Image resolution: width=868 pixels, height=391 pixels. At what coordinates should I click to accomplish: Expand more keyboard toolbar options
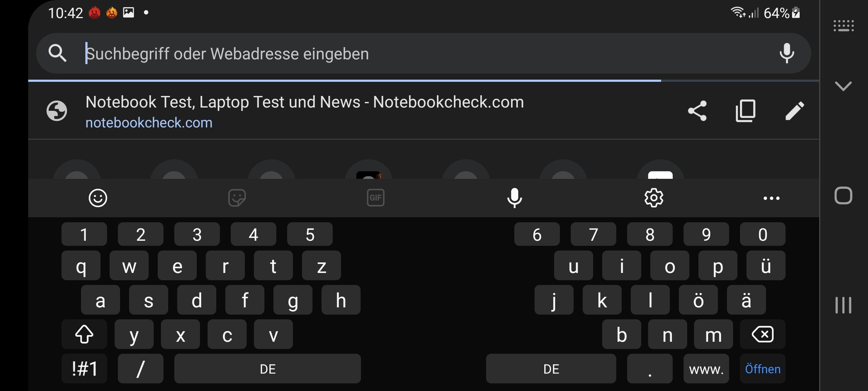[x=771, y=198]
